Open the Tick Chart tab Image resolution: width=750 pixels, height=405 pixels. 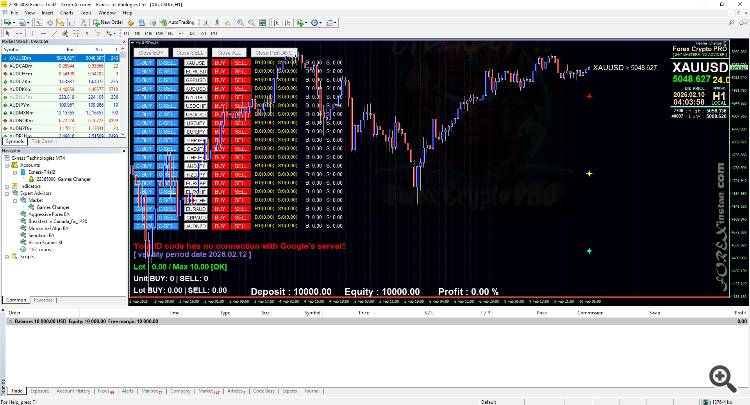(x=42, y=142)
